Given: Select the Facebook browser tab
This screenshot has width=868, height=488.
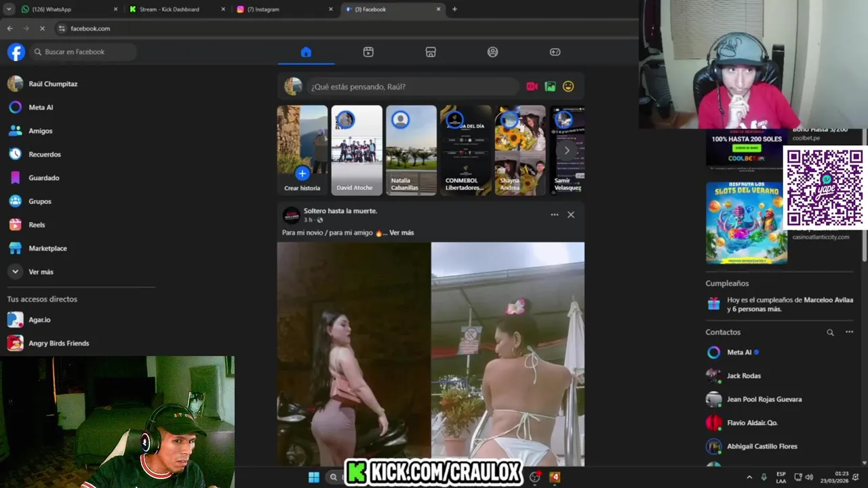Looking at the screenshot, I should click(392, 9).
